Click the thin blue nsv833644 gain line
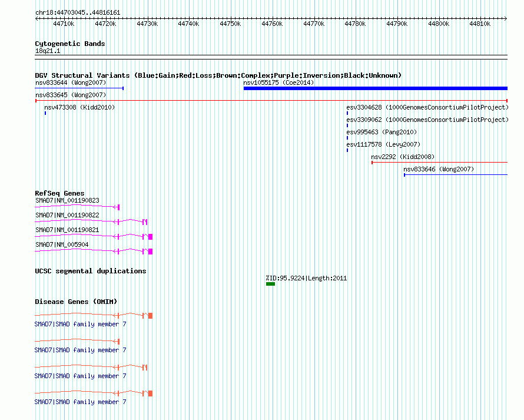This screenshot has width=524, height=420. pos(79,88)
